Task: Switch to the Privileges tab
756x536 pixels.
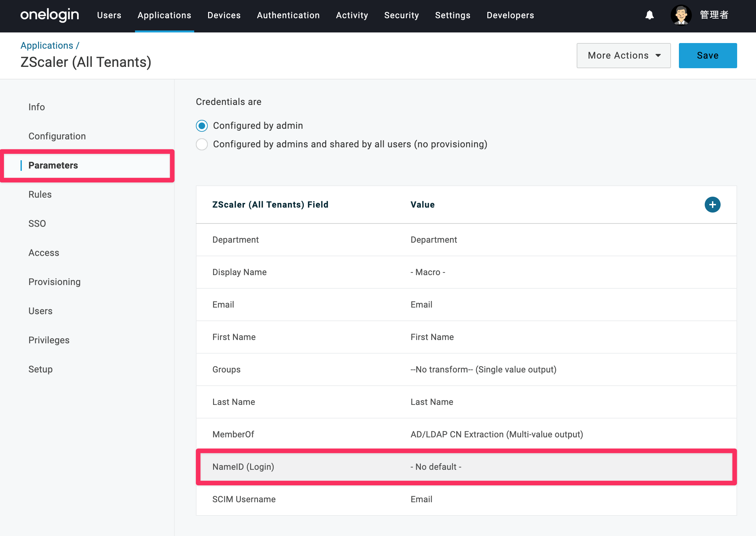Action: (x=49, y=340)
